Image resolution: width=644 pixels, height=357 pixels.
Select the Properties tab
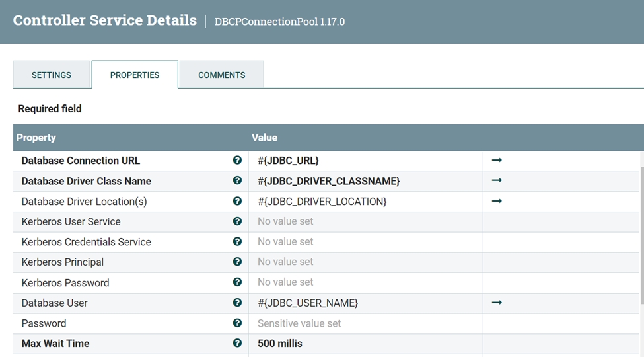click(135, 75)
